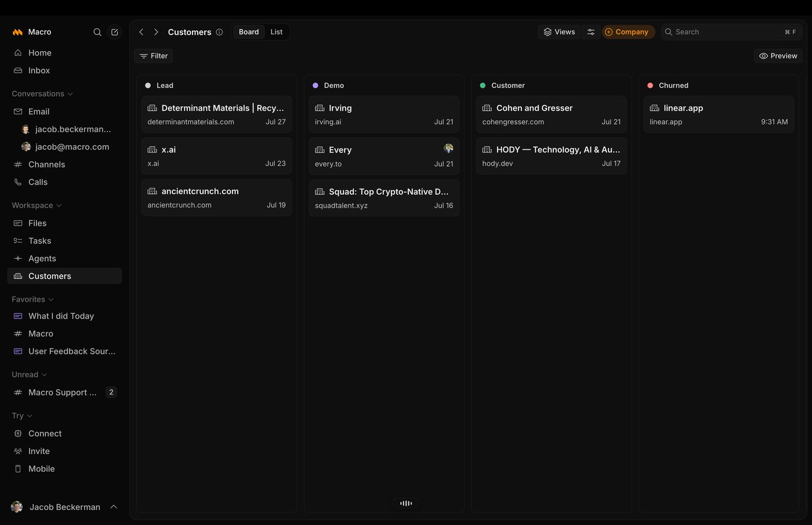812x525 pixels.
Task: Collapse the Workspace section
Action: (37, 205)
